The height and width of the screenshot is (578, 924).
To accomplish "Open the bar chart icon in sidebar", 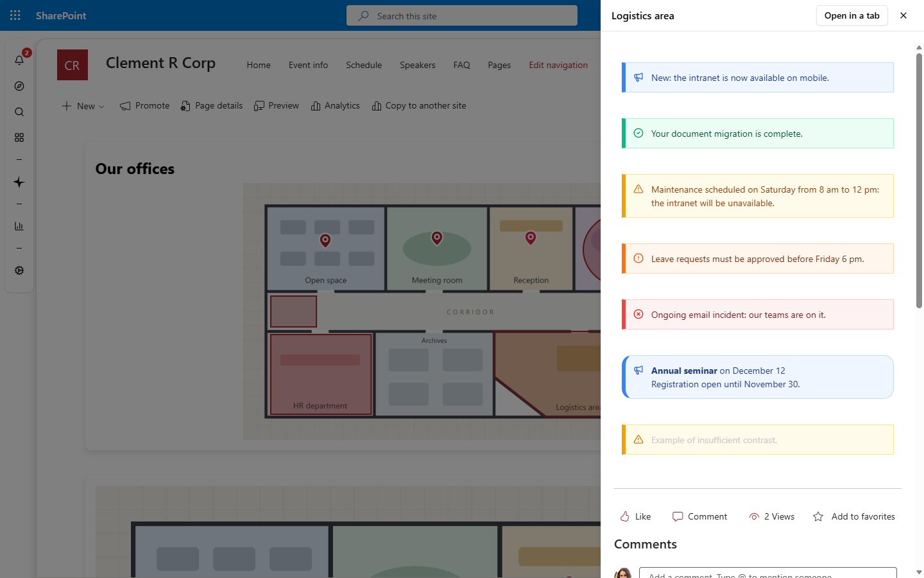I will 19,226.
